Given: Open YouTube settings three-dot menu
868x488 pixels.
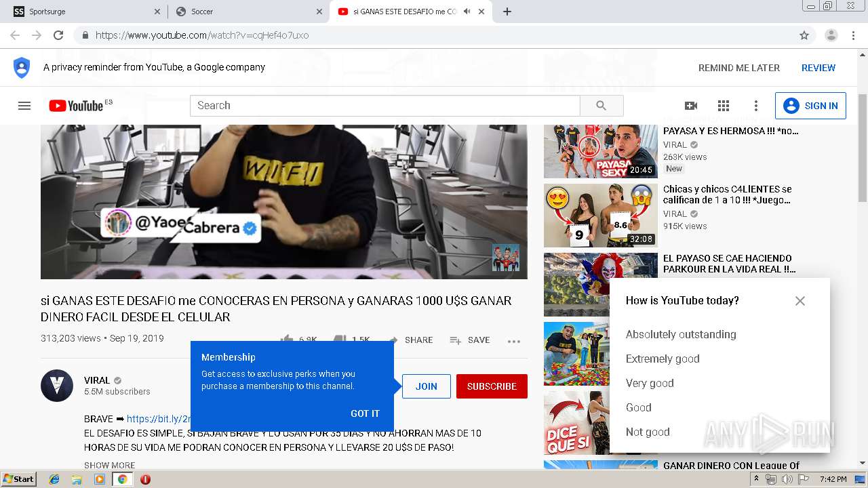Looking at the screenshot, I should point(755,106).
